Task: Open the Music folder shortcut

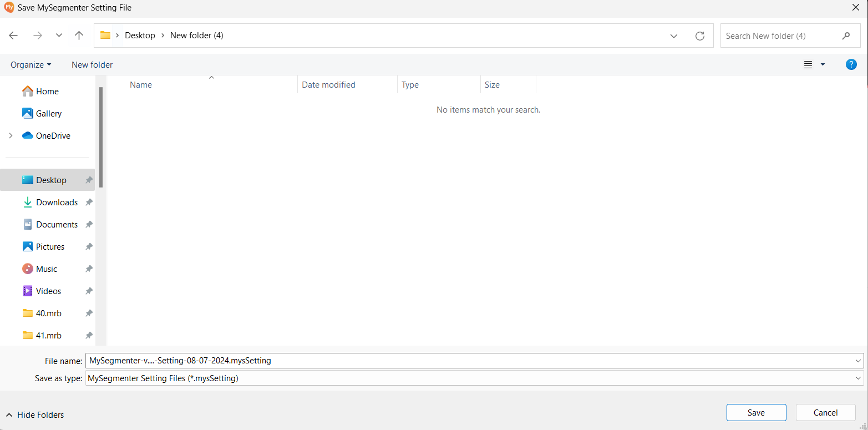Action: 47,269
